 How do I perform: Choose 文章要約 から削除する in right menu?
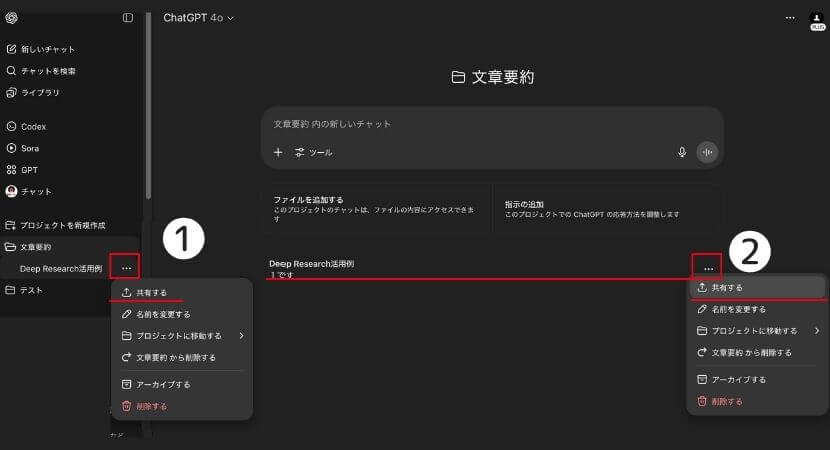coord(757,353)
